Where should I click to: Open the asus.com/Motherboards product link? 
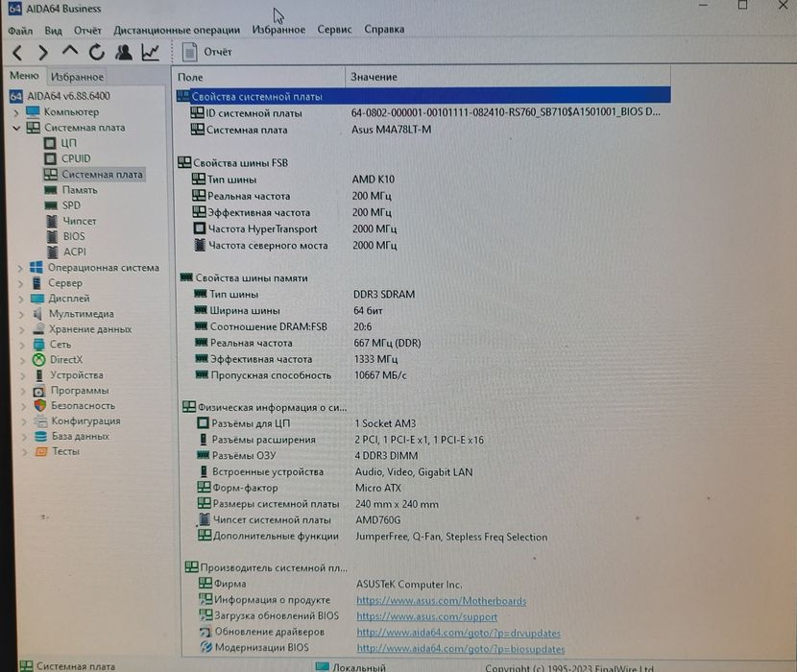[x=441, y=601]
